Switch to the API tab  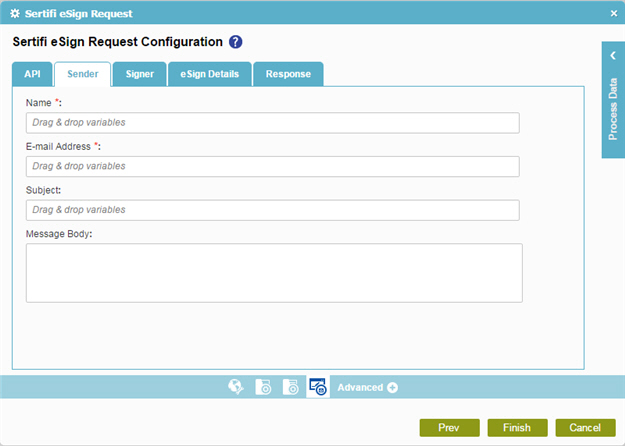pos(32,74)
